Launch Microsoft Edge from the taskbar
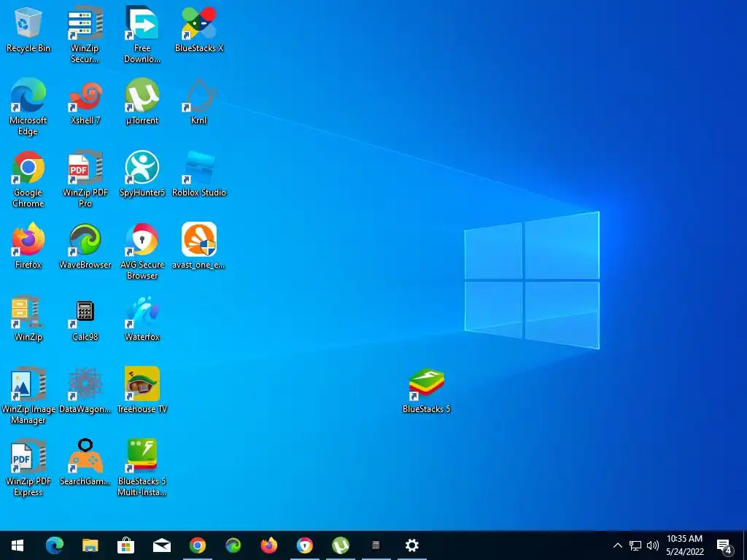 point(54,545)
